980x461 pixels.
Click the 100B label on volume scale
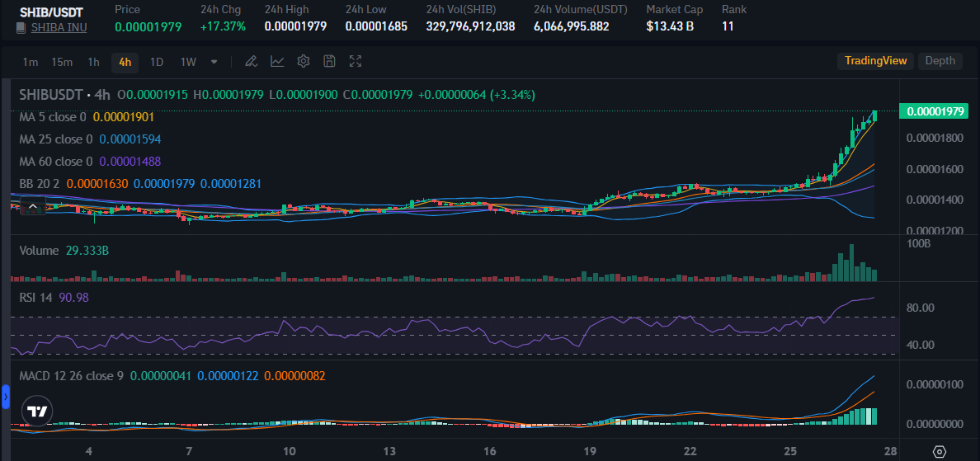[918, 243]
